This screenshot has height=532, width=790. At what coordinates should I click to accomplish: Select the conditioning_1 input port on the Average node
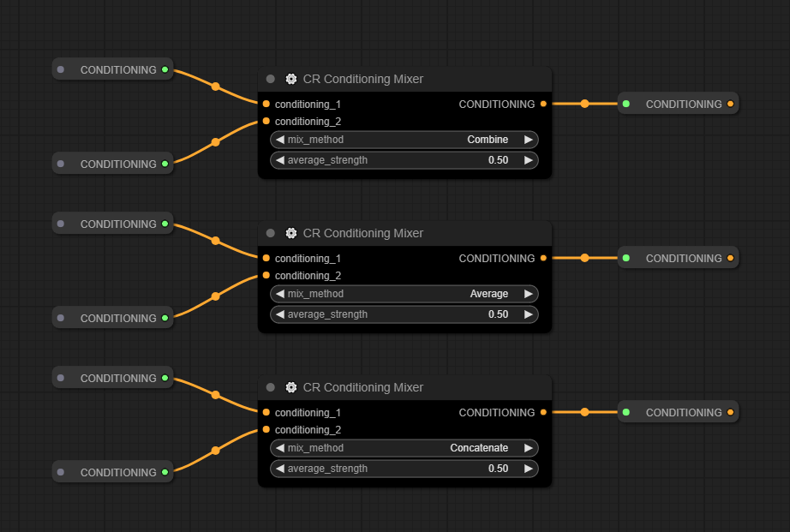[266, 258]
